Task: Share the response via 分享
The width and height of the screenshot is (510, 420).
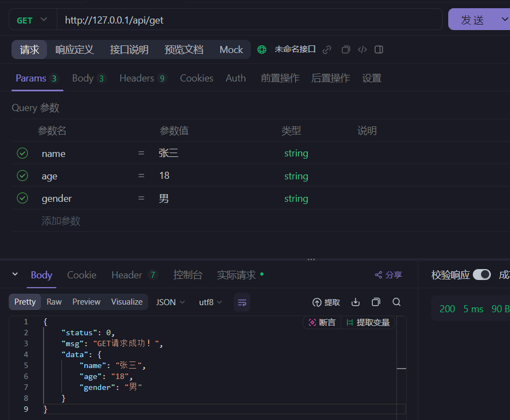Action: point(389,275)
